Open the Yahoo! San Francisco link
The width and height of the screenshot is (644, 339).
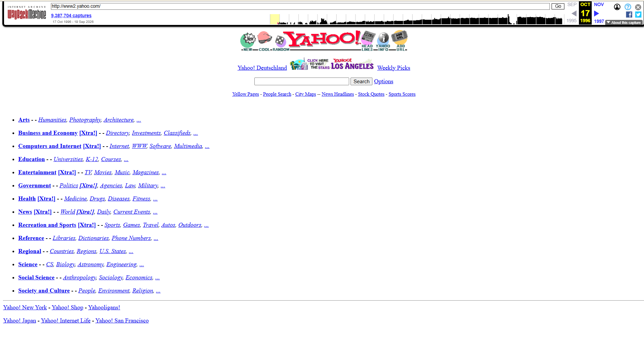coord(122,320)
